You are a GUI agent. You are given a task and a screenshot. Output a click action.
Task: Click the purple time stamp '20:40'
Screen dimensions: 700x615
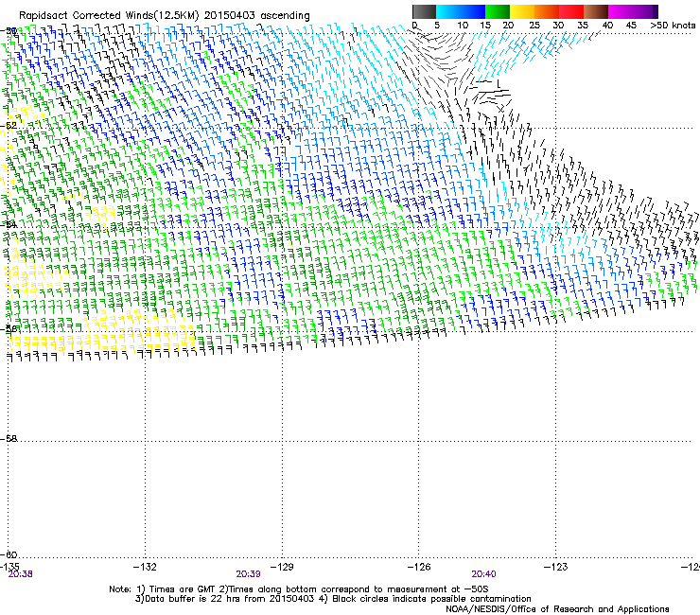tap(483, 574)
